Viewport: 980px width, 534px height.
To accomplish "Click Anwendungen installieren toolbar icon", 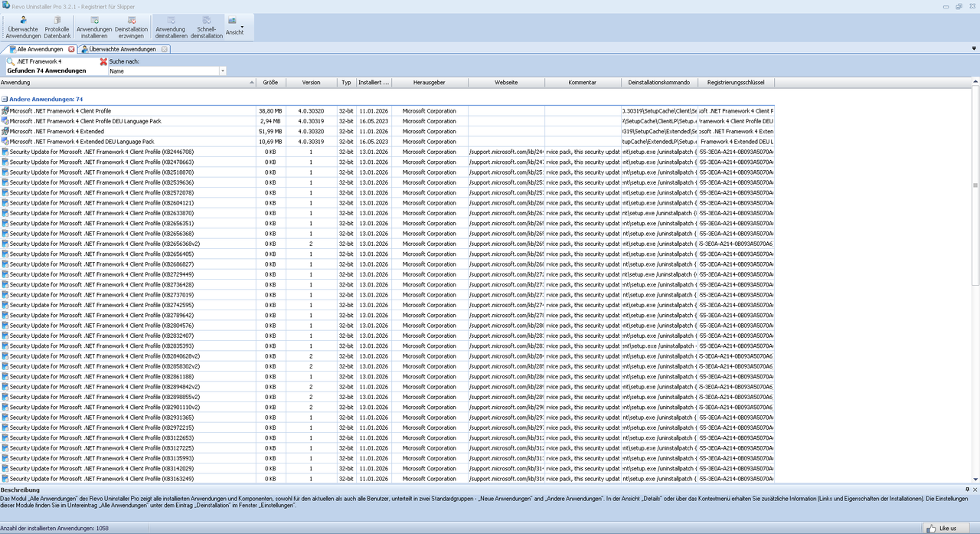I will click(x=94, y=27).
